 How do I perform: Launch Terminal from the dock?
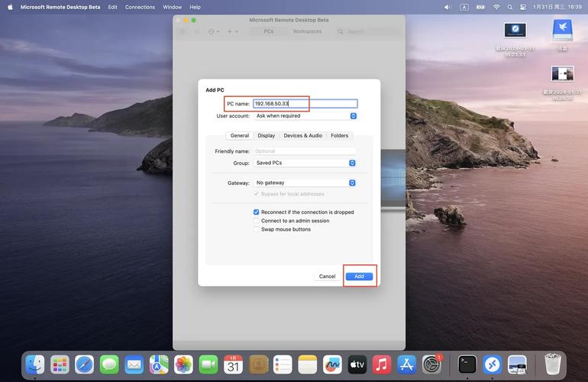click(467, 364)
